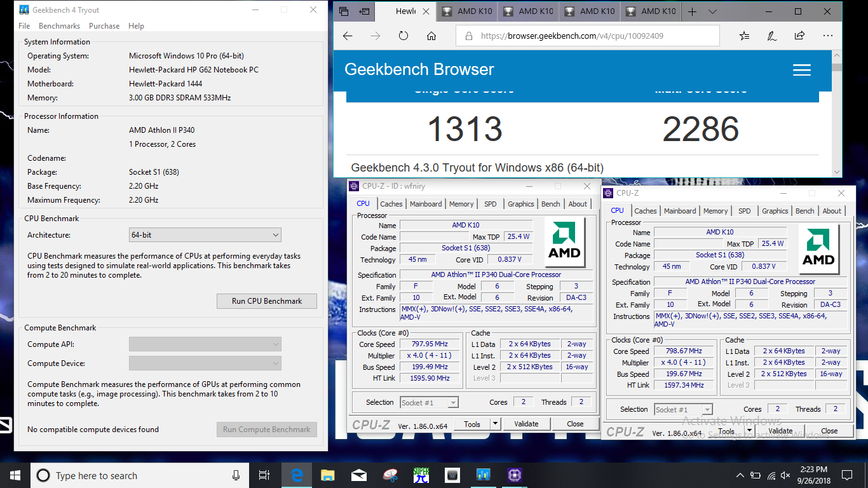868x488 pixels.
Task: Open Caches tab in right CPU-Z window
Action: pos(646,211)
